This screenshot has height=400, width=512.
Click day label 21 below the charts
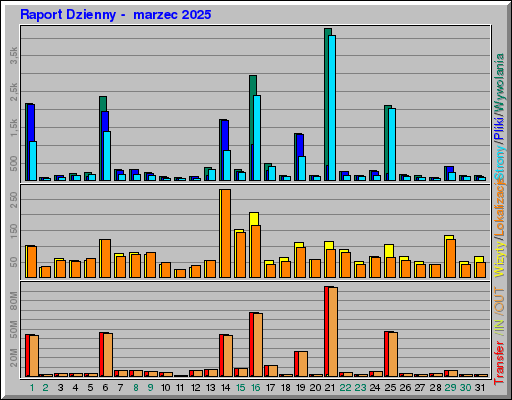point(330,388)
